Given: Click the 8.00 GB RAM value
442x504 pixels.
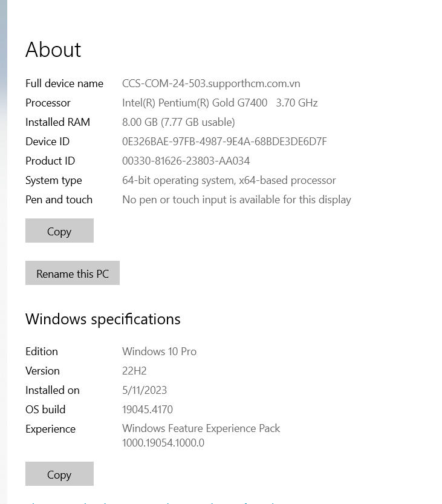Looking at the screenshot, I should [178, 122].
